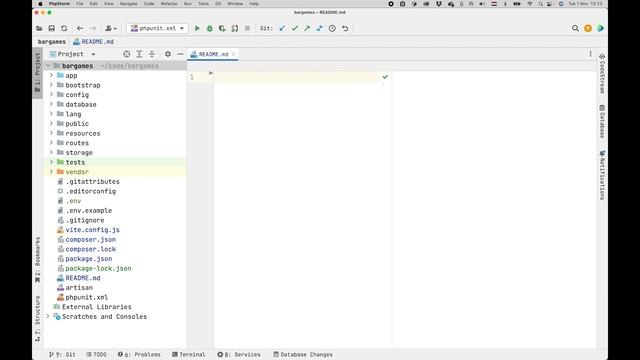Expand the app folder

[x=51, y=76]
